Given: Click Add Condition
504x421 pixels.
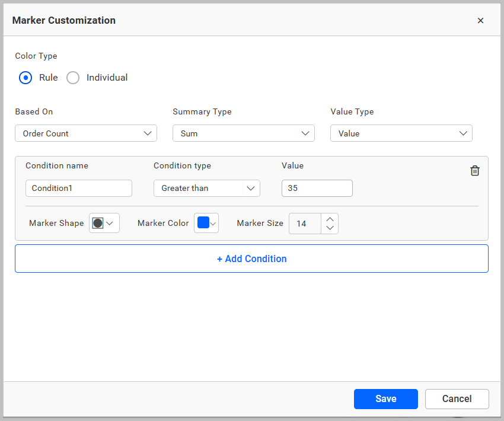Looking at the screenshot, I should (x=251, y=259).
